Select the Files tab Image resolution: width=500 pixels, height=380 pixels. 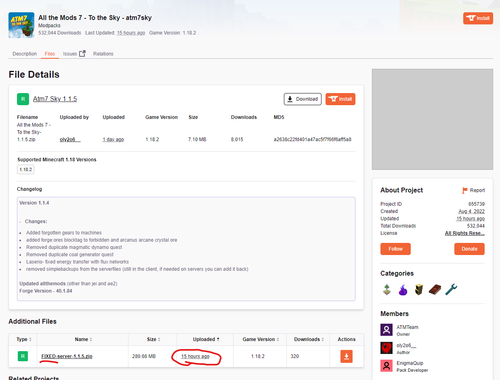pyautogui.click(x=50, y=54)
